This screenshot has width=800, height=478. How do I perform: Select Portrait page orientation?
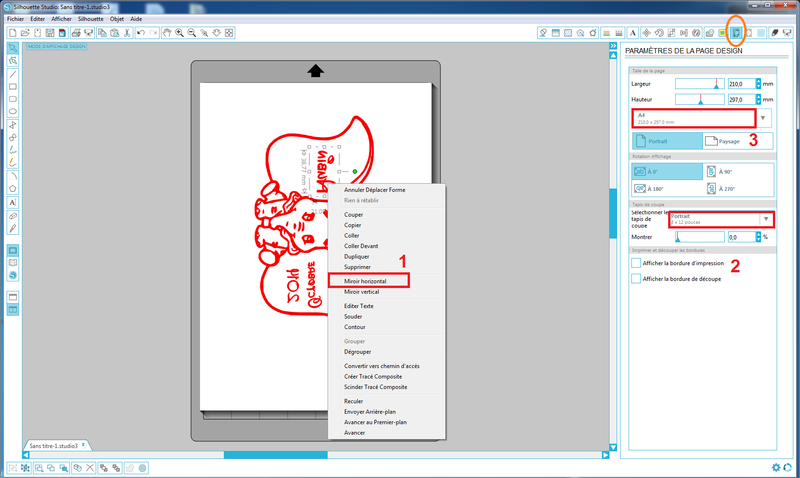click(667, 141)
